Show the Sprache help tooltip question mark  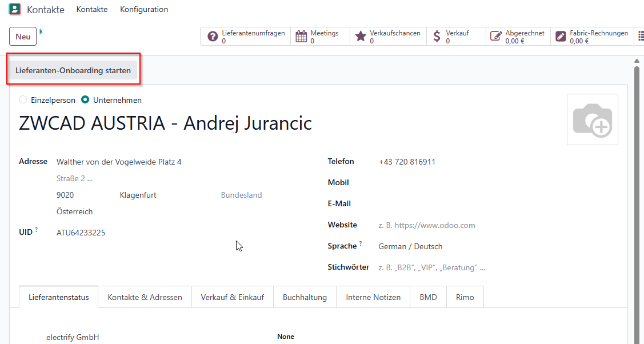pos(361,243)
